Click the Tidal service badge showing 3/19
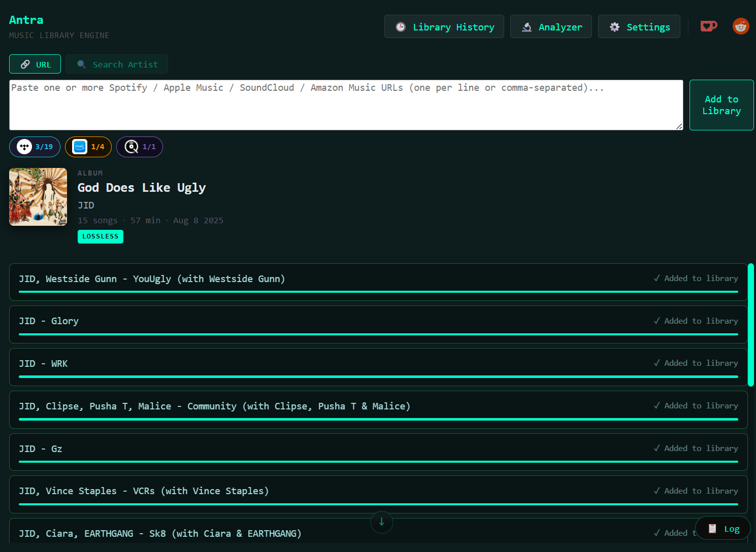 35,147
